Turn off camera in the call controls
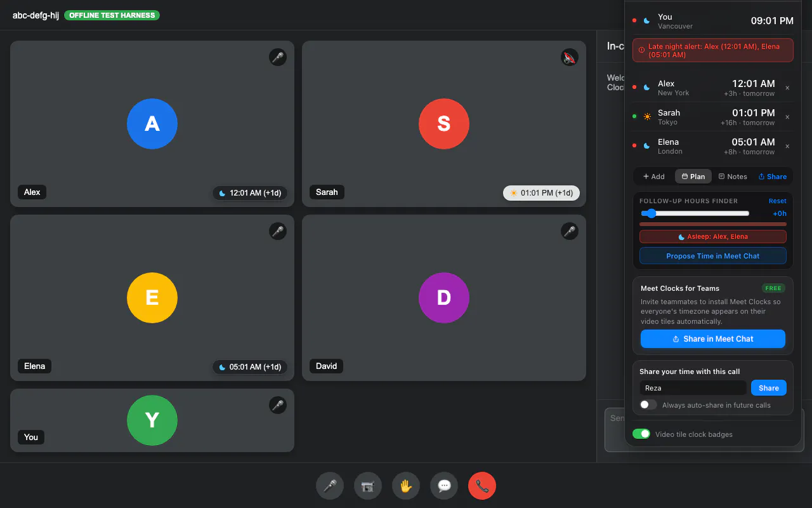 point(368,486)
